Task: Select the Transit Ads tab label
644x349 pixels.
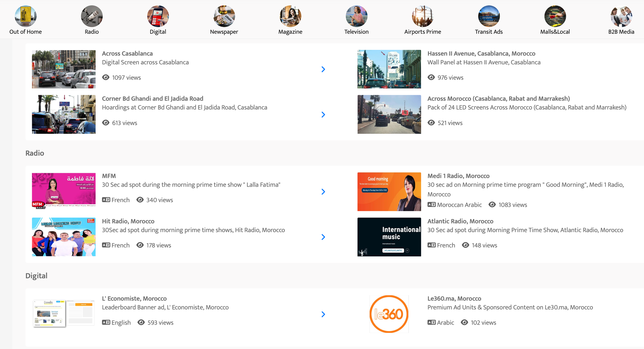Action: [x=489, y=32]
